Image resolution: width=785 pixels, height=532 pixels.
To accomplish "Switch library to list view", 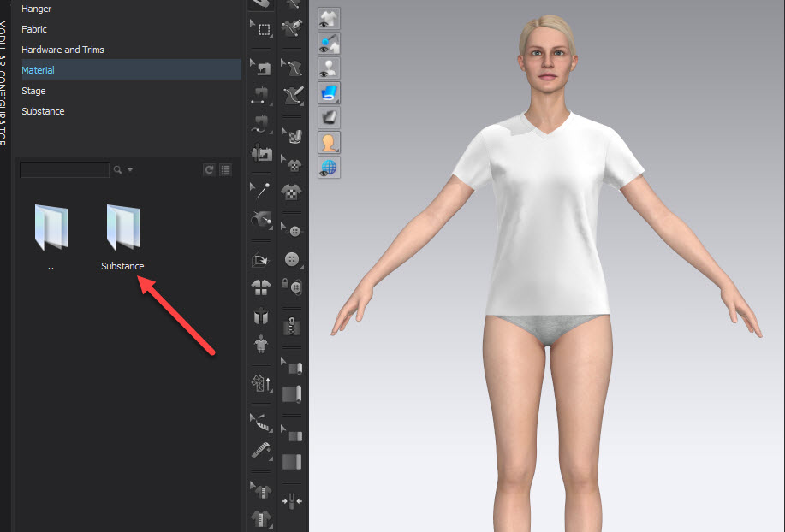I will (x=225, y=170).
